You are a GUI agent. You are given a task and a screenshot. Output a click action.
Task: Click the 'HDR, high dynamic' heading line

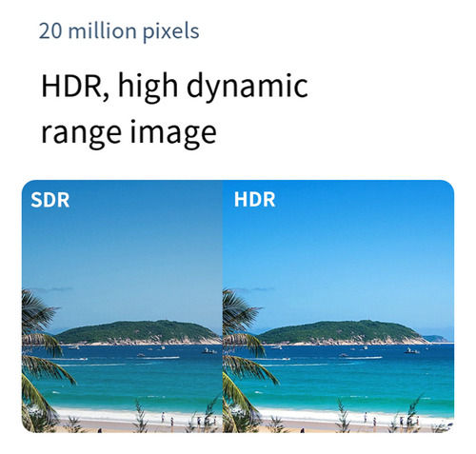pos(174,86)
